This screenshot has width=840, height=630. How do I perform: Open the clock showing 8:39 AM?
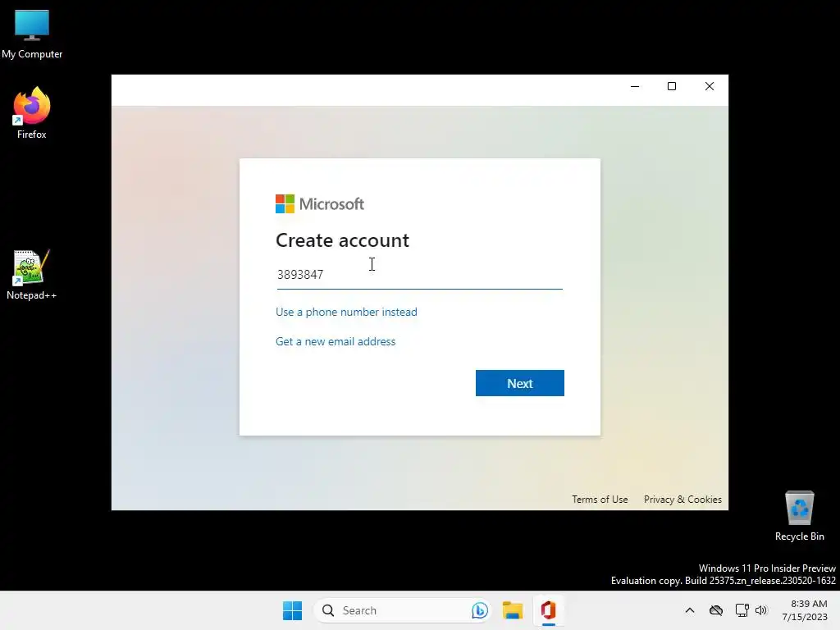[x=805, y=610]
